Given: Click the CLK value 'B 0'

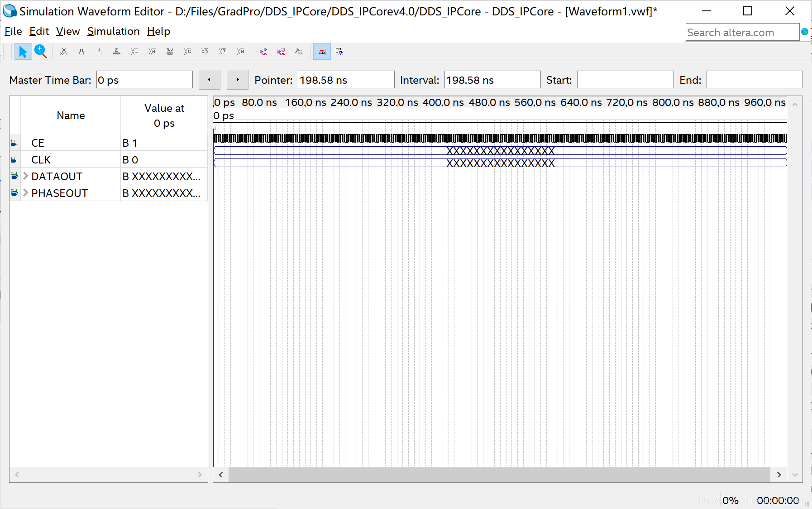Looking at the screenshot, I should [130, 160].
